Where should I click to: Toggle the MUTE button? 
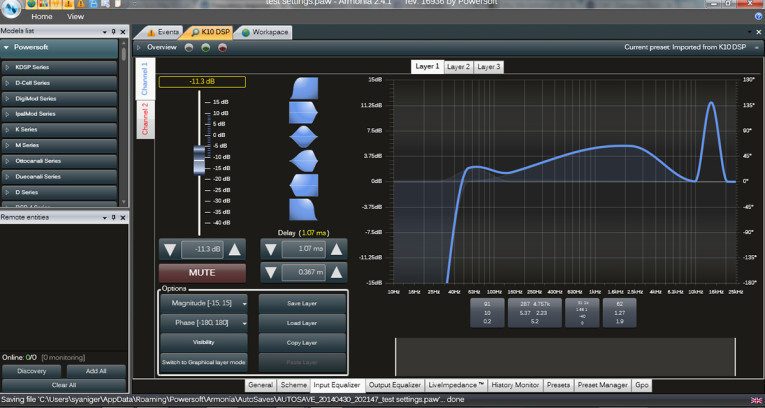pos(202,273)
